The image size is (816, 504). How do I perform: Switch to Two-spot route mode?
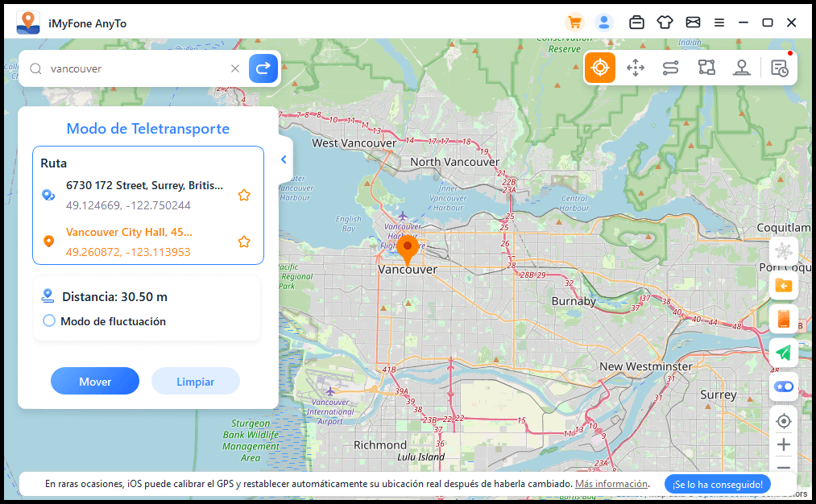[x=670, y=68]
